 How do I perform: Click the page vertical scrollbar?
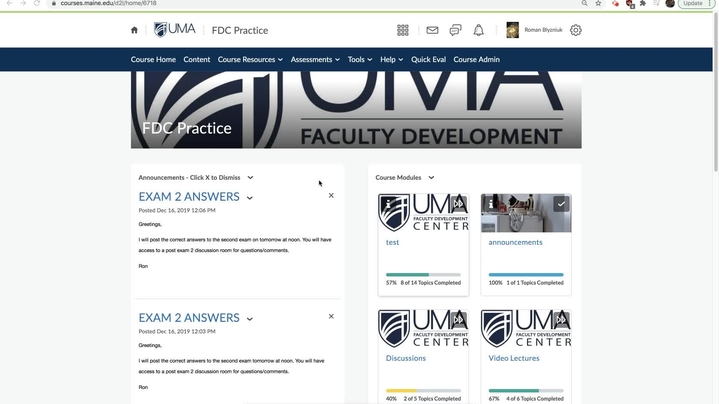point(716,92)
